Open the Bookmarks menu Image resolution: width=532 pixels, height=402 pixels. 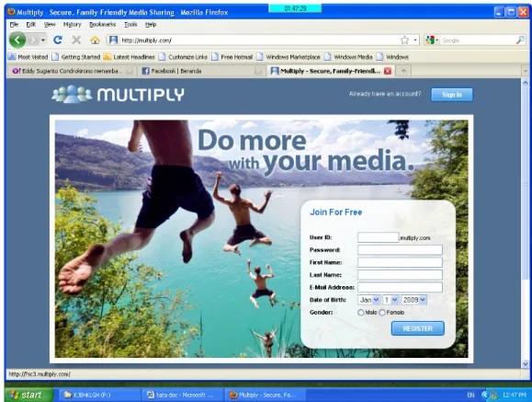pyautogui.click(x=103, y=25)
